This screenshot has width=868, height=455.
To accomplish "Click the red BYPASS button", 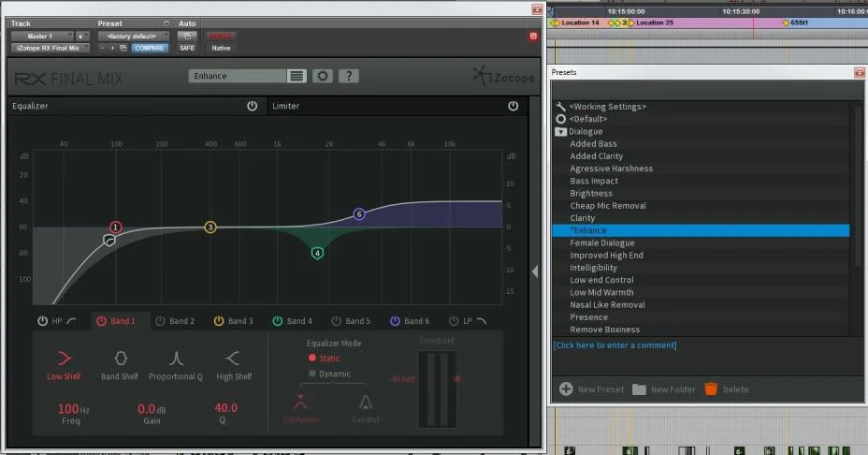I will [x=221, y=36].
